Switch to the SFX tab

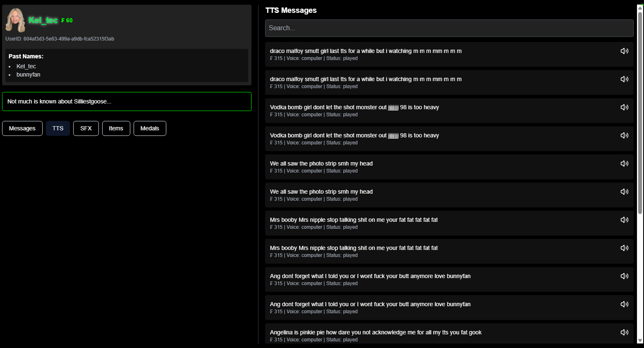point(86,128)
